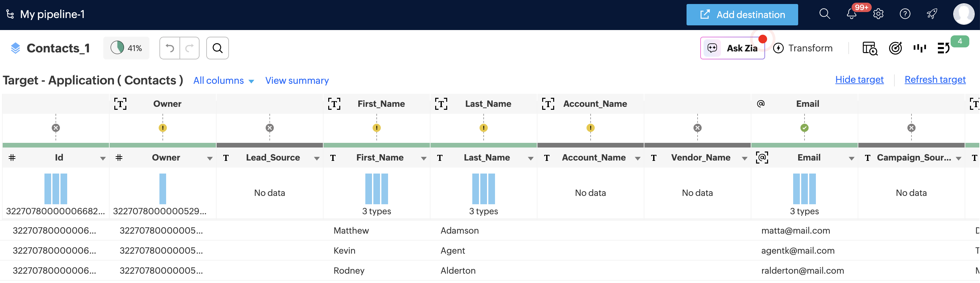Open the target matching bullseye icon
Screen dimensions: 980x283
[895, 48]
